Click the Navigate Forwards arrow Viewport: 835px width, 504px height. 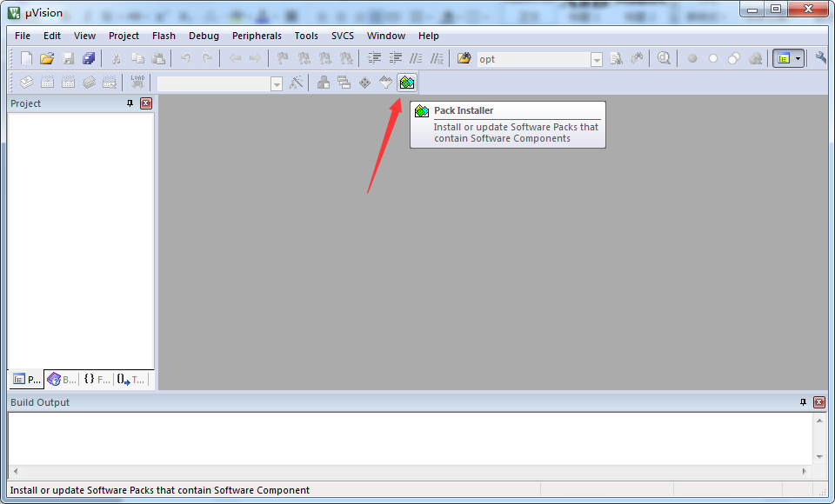[x=256, y=58]
